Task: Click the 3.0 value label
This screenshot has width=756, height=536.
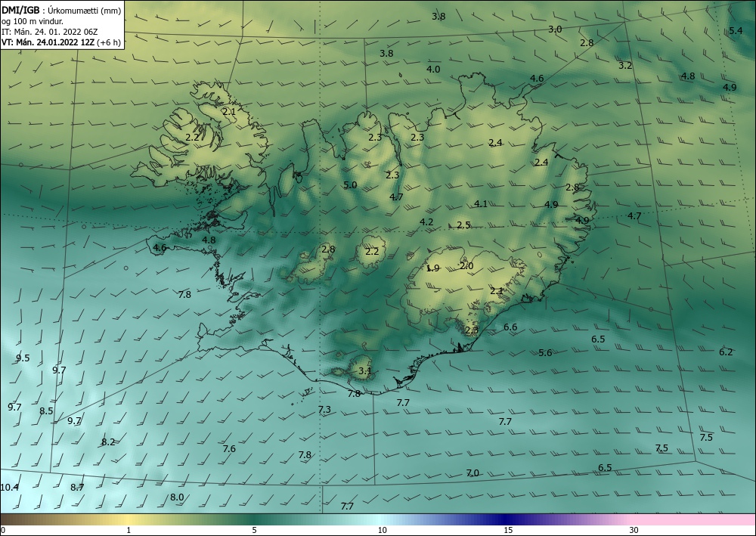Action: click(x=555, y=29)
